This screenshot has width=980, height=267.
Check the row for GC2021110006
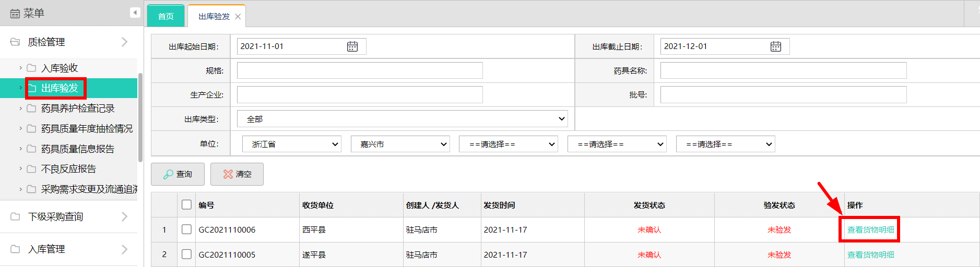point(186,229)
